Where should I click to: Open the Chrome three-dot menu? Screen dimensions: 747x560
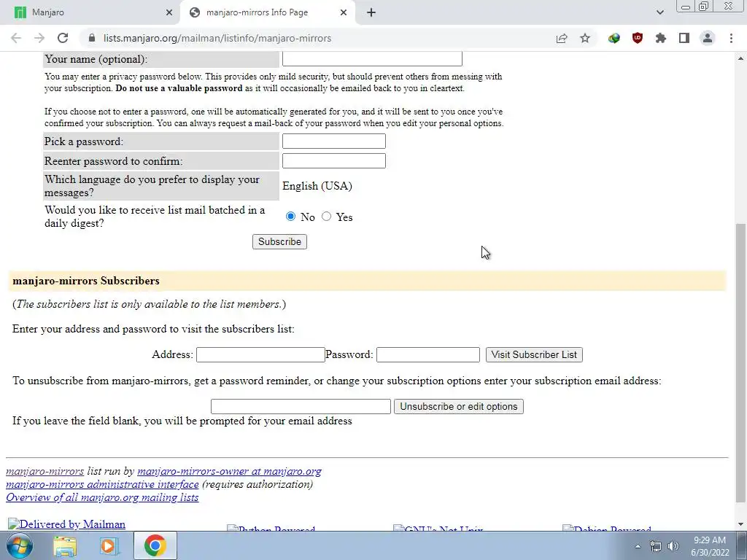tap(731, 38)
